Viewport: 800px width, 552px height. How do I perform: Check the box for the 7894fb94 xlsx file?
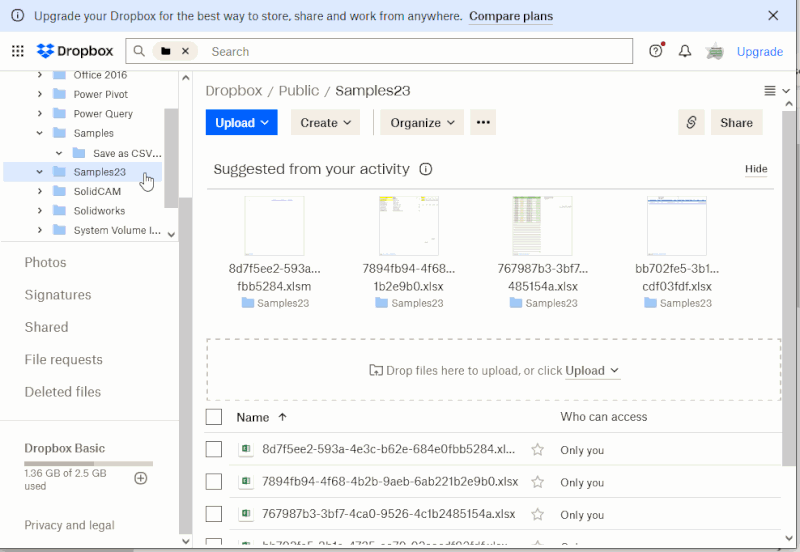[214, 482]
